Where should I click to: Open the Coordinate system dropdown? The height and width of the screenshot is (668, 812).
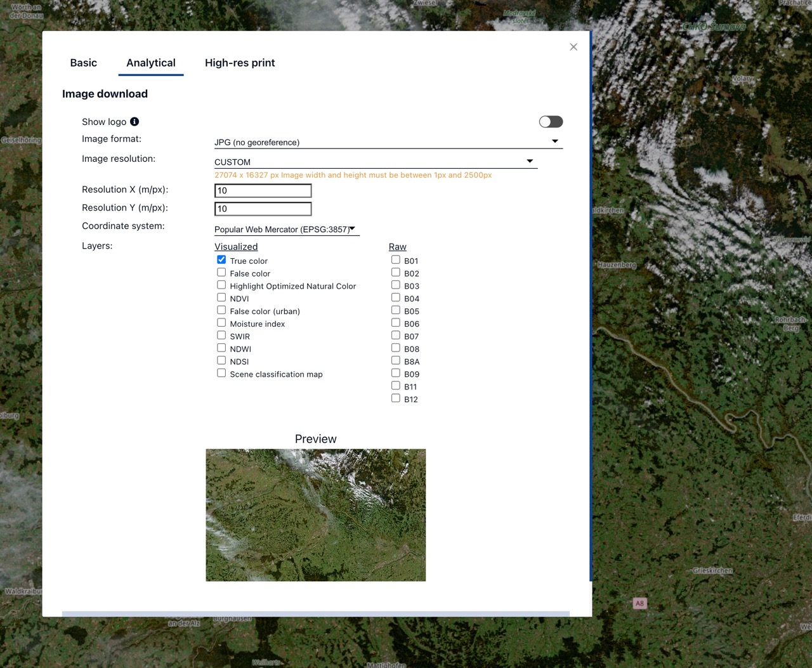[x=287, y=229]
